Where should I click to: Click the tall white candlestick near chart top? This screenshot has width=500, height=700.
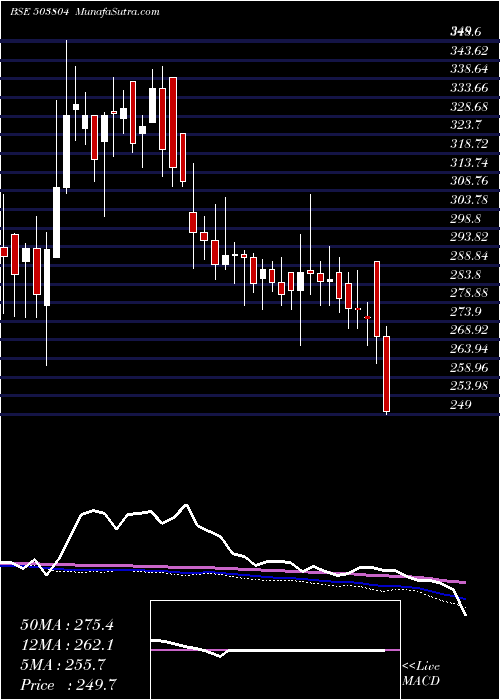(x=67, y=151)
